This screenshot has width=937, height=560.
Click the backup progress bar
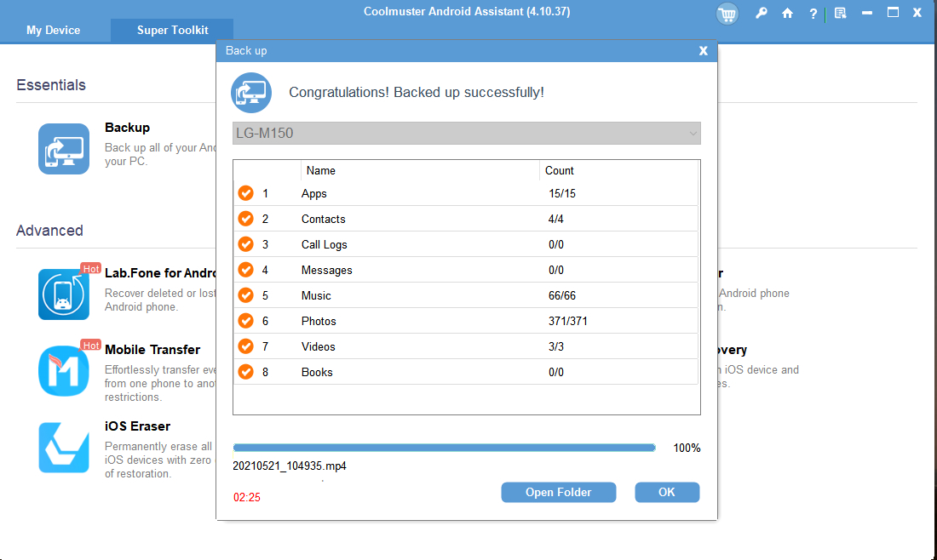click(444, 448)
